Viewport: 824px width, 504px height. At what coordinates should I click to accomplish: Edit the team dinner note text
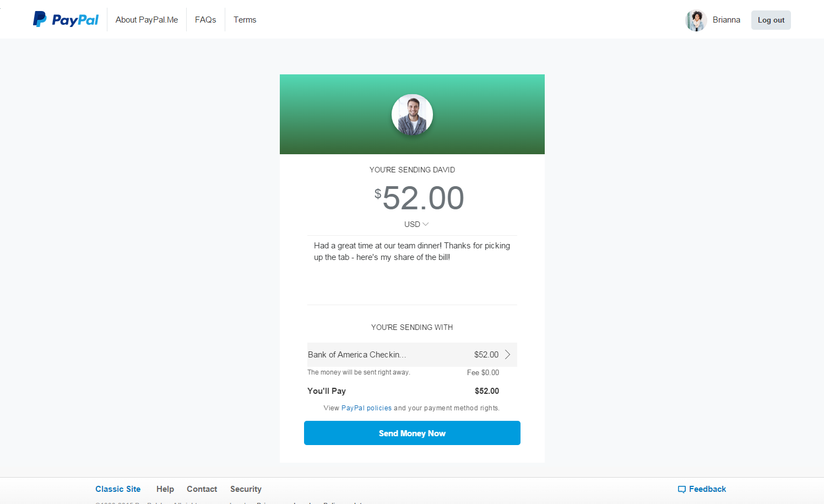click(x=412, y=270)
